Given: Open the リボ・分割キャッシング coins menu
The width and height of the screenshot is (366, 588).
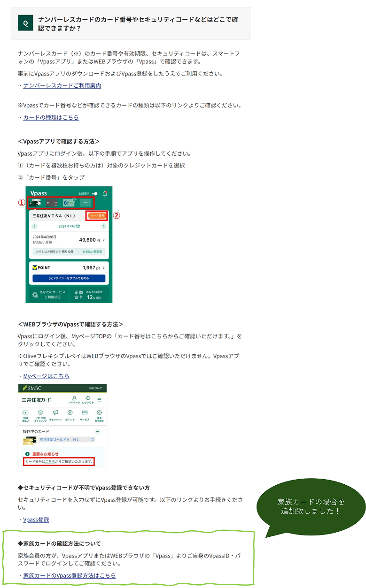Looking at the screenshot, I should (x=40, y=416).
